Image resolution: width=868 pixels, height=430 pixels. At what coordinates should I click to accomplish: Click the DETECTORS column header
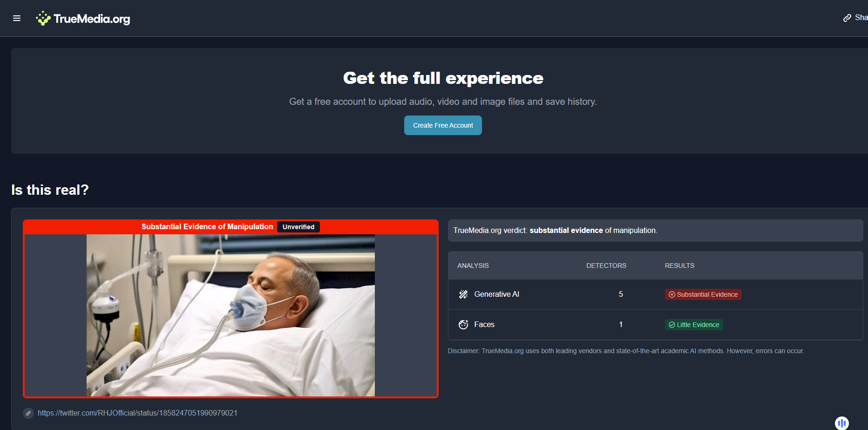click(x=606, y=266)
